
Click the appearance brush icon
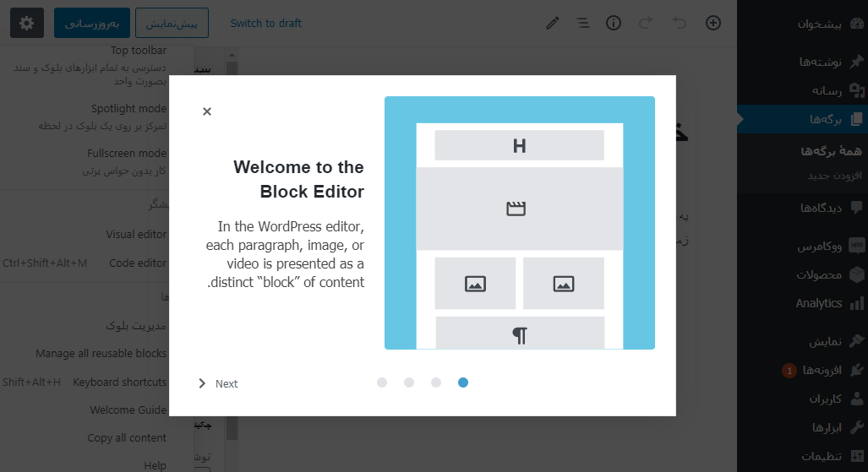[856, 341]
